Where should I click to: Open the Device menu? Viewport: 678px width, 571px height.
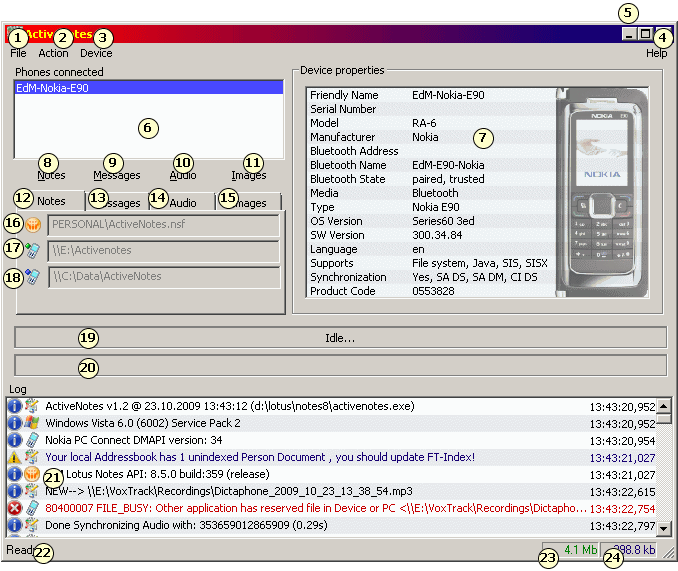point(96,53)
